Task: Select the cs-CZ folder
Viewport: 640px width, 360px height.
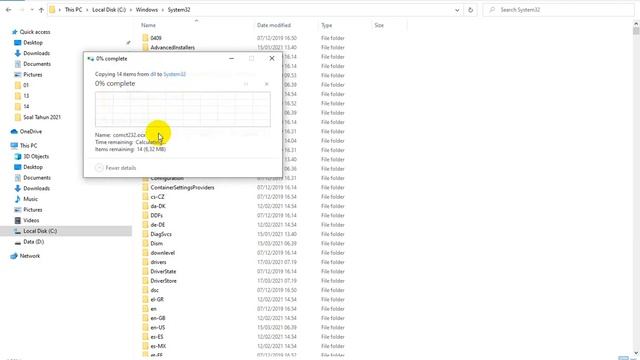Action: pyautogui.click(x=157, y=197)
